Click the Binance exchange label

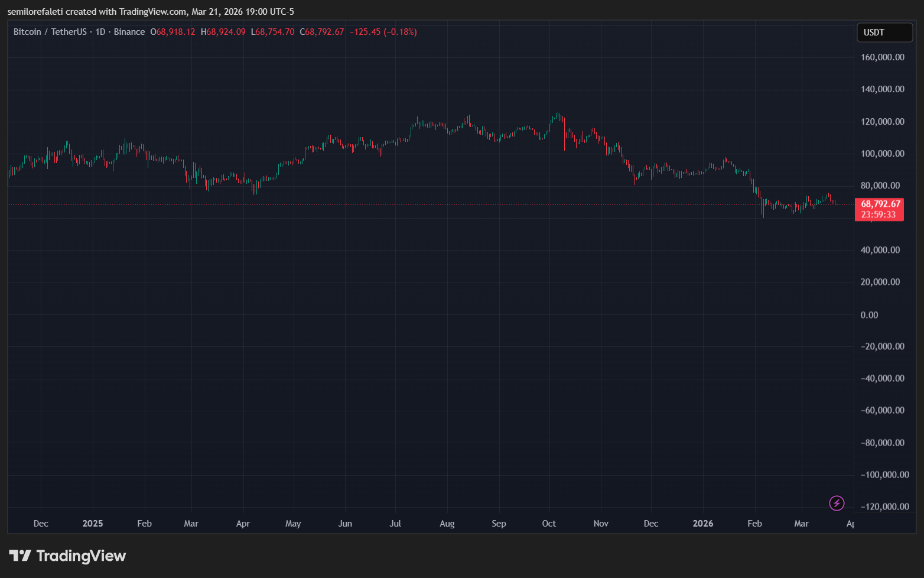click(129, 32)
